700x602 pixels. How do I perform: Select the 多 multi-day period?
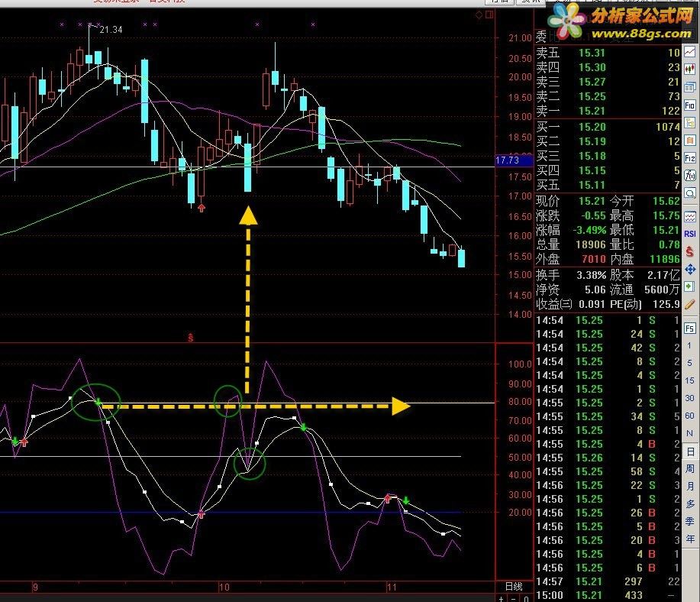click(690, 503)
